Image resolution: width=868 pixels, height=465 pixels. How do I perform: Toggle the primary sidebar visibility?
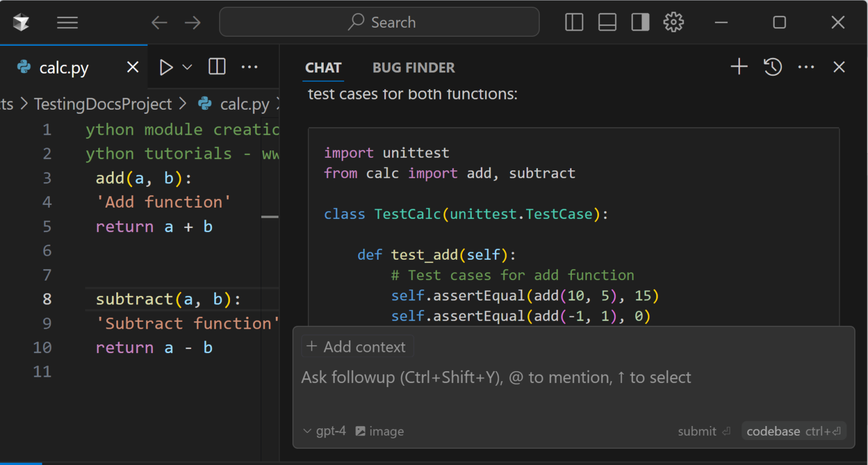click(574, 22)
